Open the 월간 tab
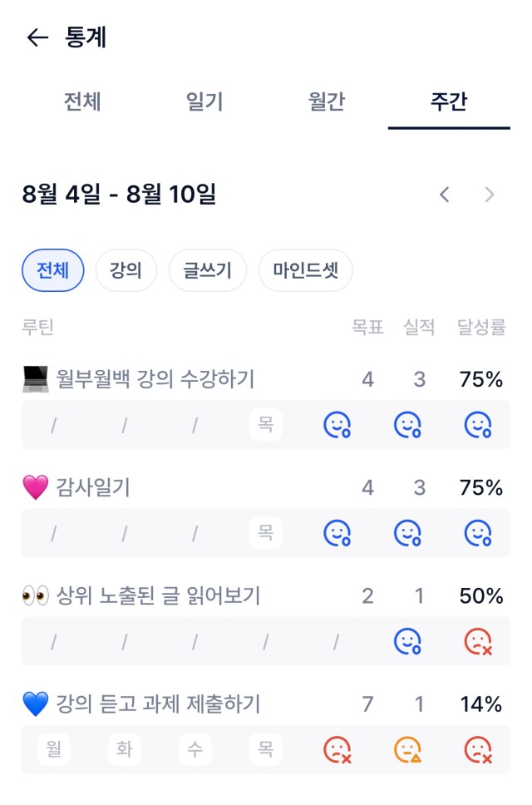 coord(327,101)
